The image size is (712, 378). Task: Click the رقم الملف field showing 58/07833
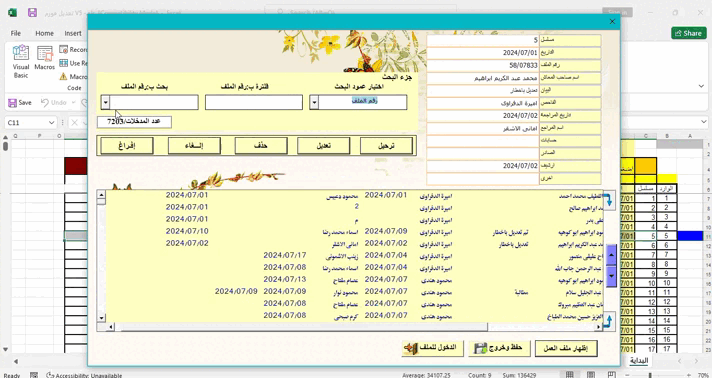(483, 65)
